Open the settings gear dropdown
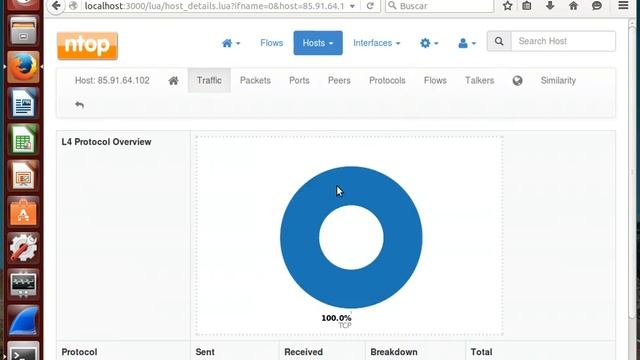This screenshot has width=640, height=360. click(429, 43)
